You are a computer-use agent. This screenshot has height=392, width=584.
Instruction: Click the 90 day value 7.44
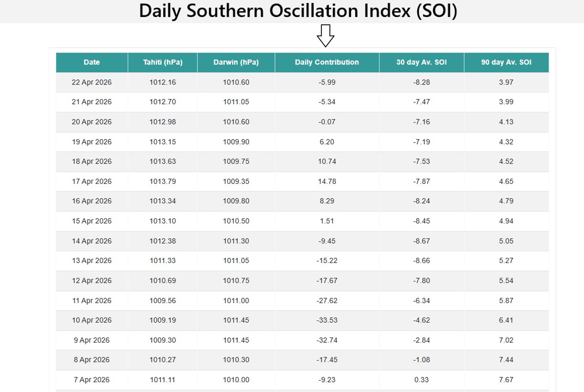[506, 360]
